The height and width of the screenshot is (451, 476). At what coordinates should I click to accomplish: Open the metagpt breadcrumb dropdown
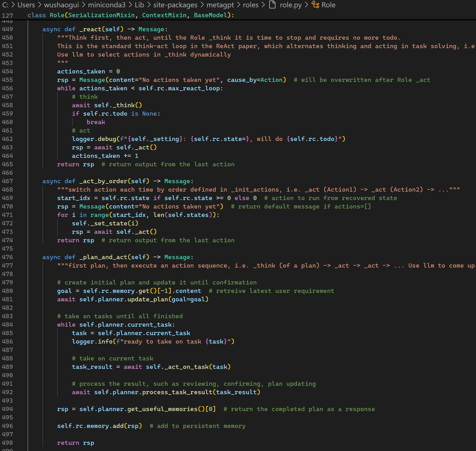point(220,5)
